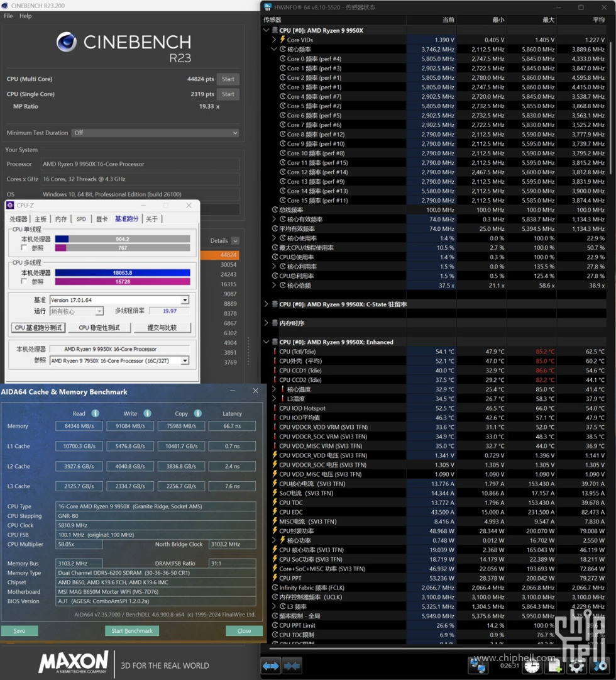
Task: Click Start Benchmark in AIDA64
Action: 132,630
